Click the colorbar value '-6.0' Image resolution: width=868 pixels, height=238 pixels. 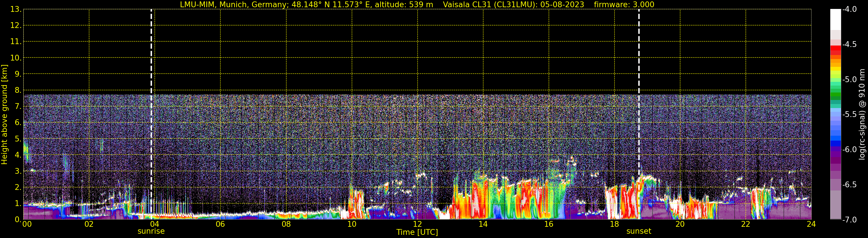[x=849, y=150]
